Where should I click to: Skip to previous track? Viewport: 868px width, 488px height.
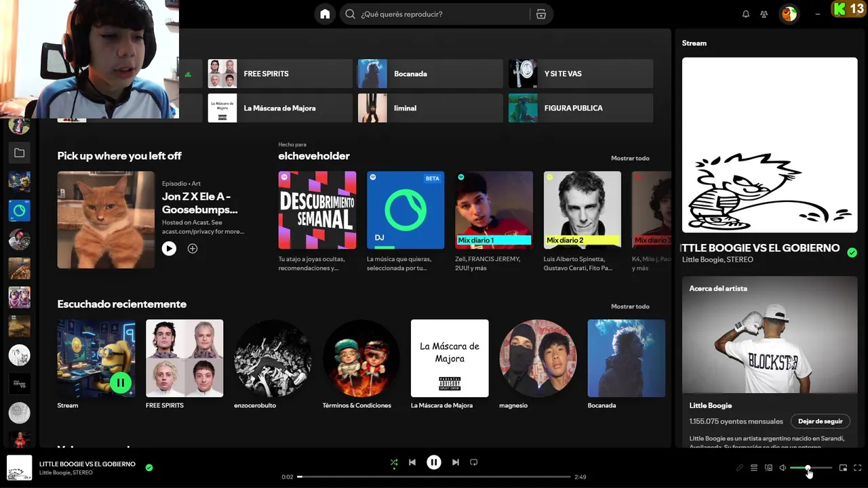click(x=412, y=462)
